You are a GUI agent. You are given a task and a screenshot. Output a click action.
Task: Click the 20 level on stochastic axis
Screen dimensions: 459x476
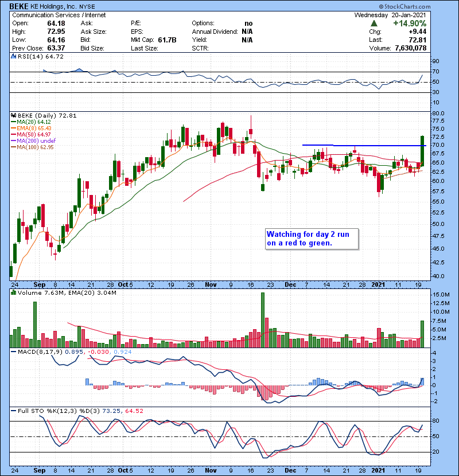tap(436, 452)
